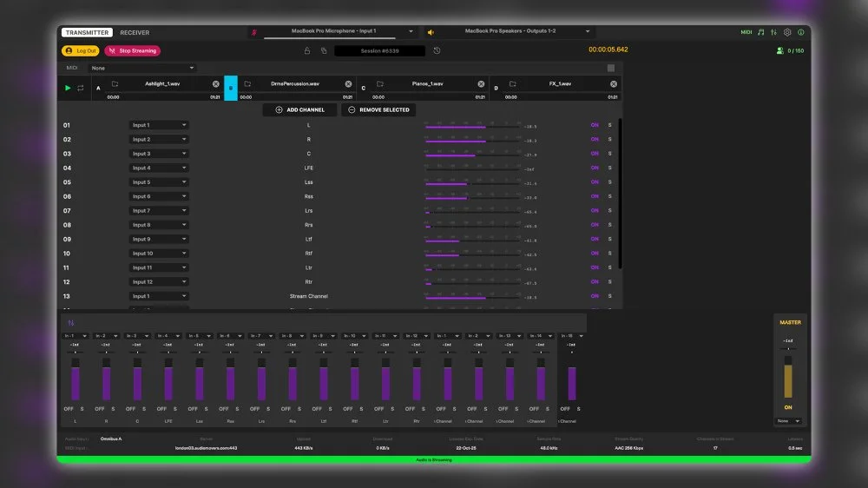
Task: Select channel row 13 Stream Channel
Action: click(x=339, y=296)
